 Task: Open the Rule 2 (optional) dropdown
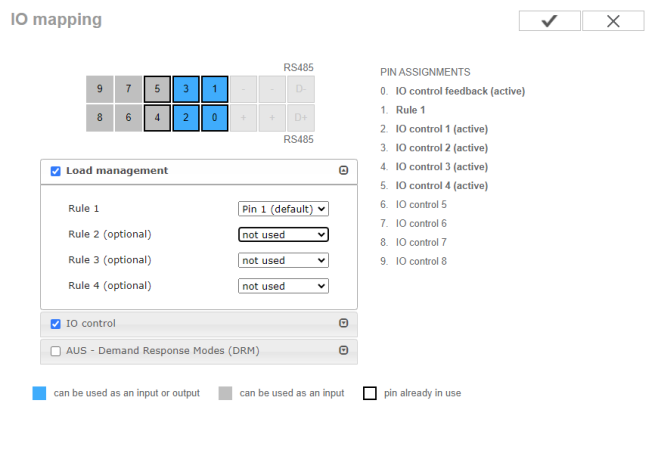pos(283,235)
